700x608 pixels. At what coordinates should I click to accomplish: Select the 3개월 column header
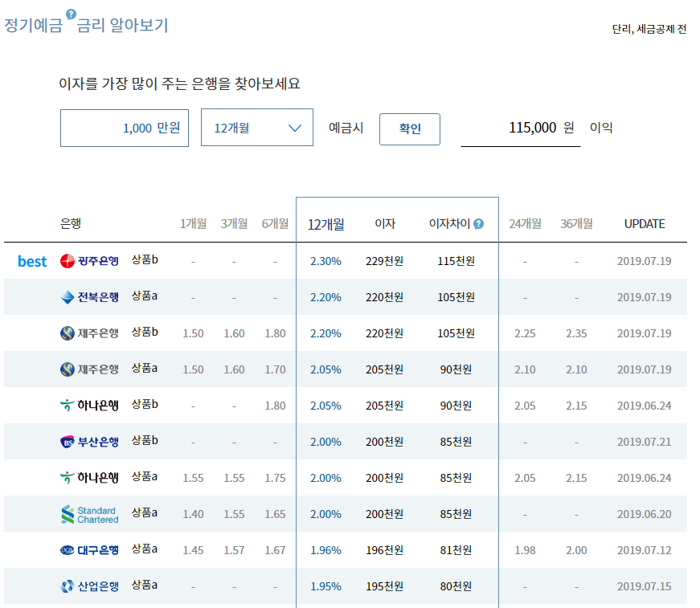[x=234, y=223]
